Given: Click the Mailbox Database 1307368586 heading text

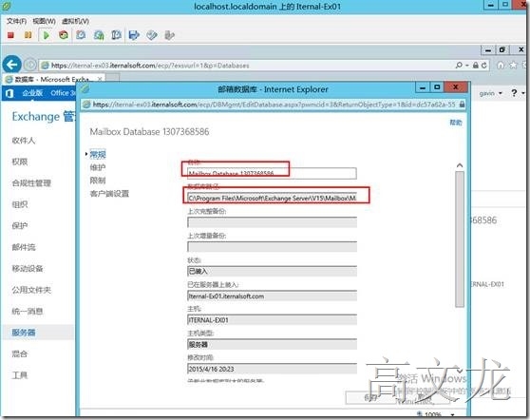Looking at the screenshot, I should 149,131.
